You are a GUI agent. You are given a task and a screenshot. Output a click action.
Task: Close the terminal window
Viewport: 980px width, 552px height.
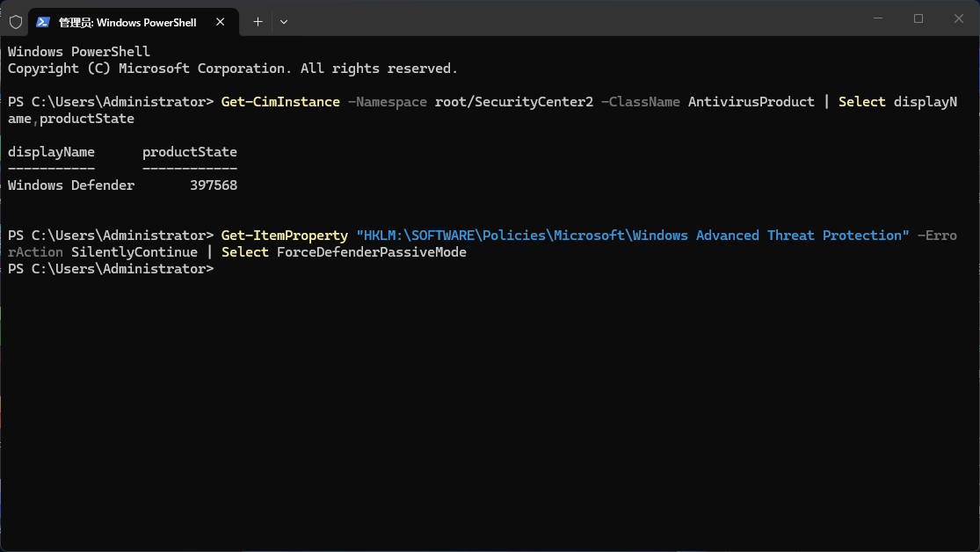coord(959,18)
